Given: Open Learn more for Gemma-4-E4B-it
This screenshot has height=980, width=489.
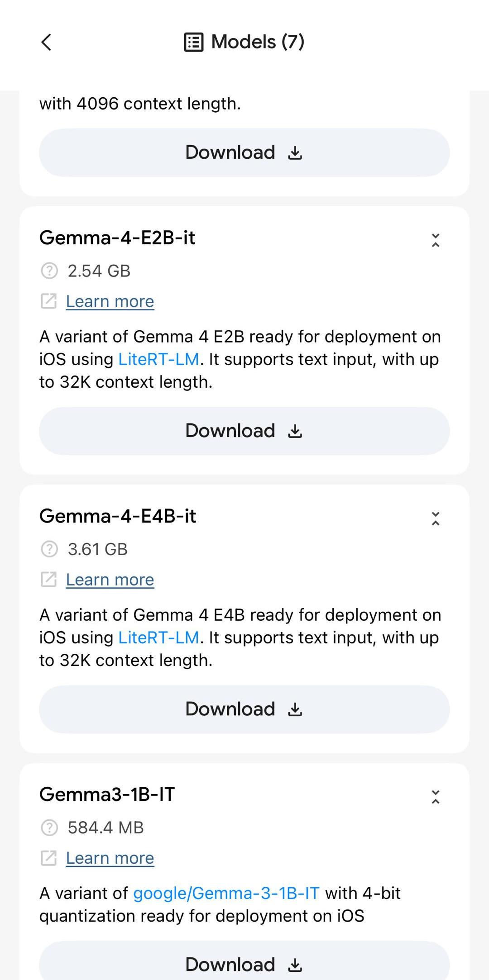Looking at the screenshot, I should (x=110, y=580).
